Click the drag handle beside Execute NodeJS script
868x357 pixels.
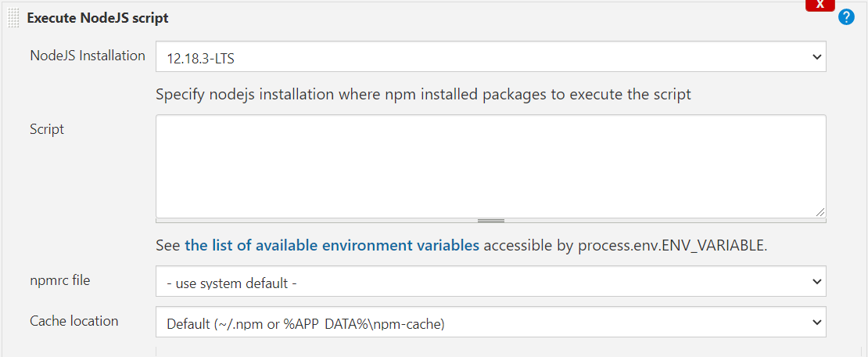point(13,17)
